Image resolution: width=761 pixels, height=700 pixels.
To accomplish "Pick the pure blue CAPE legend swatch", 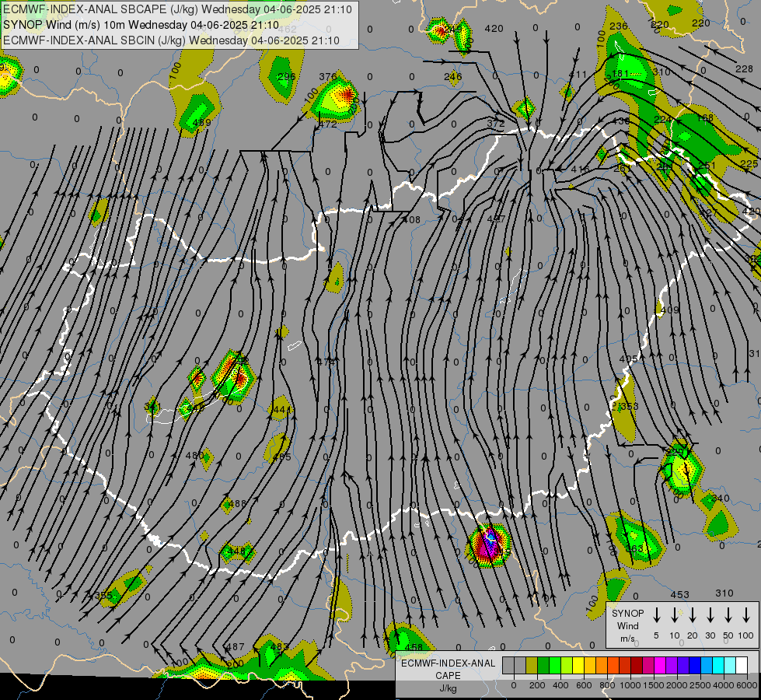I will pos(694,666).
